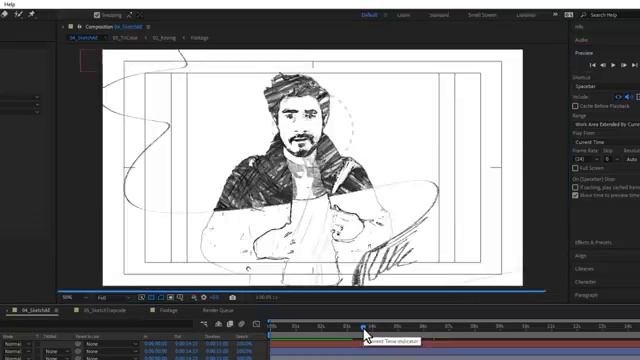Expand the Align panel
Image resolution: width=640 pixels, height=360 pixels.
[580, 256]
